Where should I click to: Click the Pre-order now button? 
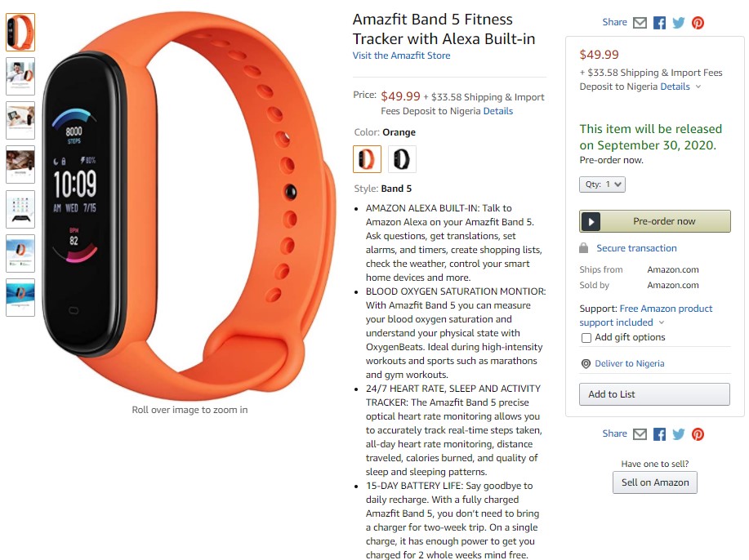point(655,221)
